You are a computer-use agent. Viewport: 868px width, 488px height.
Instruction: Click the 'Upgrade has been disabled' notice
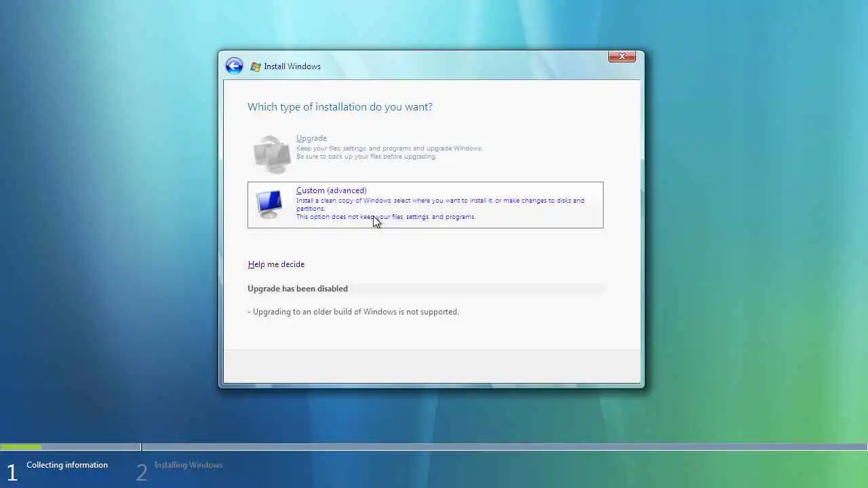pyautogui.click(x=298, y=289)
